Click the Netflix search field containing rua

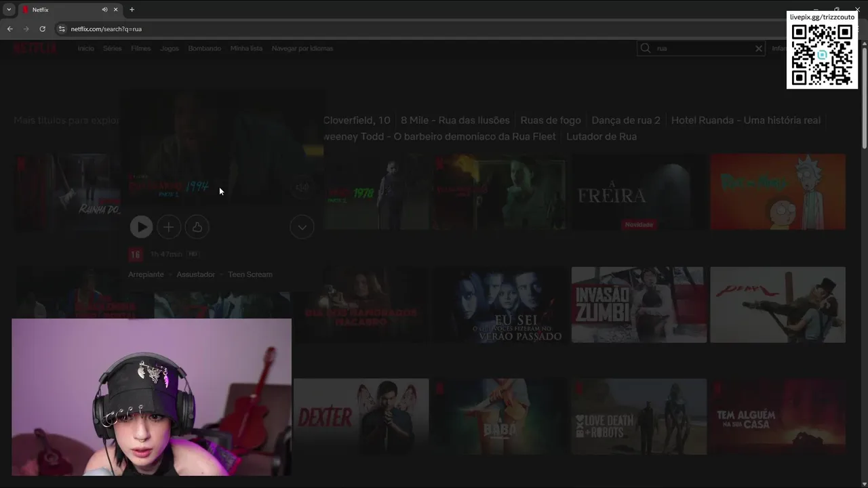click(702, 48)
